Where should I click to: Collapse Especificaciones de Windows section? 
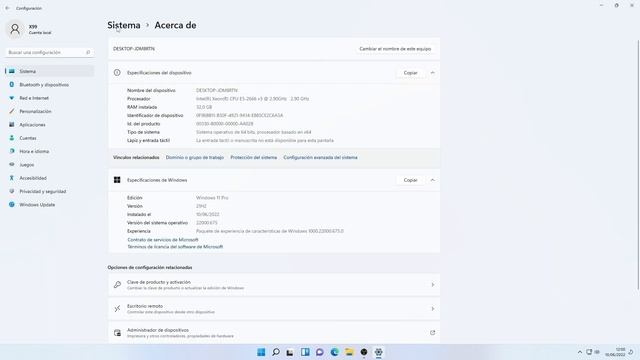[432, 180]
